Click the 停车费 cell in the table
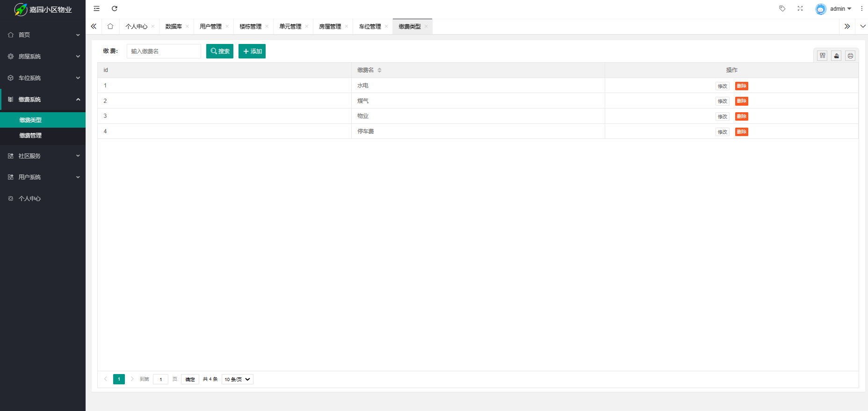The width and height of the screenshot is (868, 411). click(x=478, y=131)
